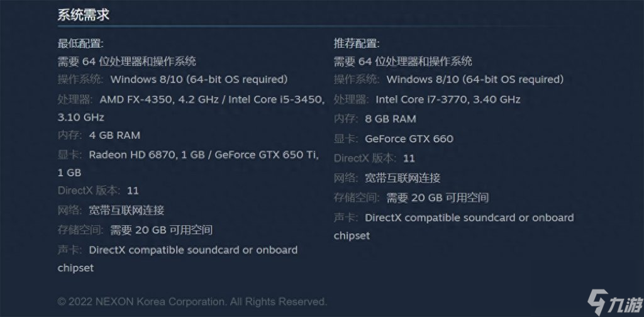Click the 8 GB RAM memory entry

coord(391,119)
